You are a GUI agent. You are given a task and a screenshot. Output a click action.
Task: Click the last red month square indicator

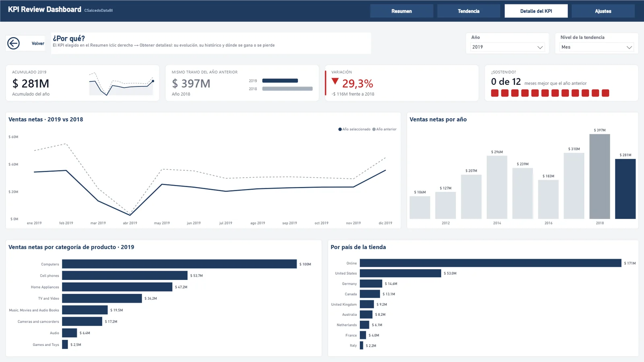click(x=605, y=93)
